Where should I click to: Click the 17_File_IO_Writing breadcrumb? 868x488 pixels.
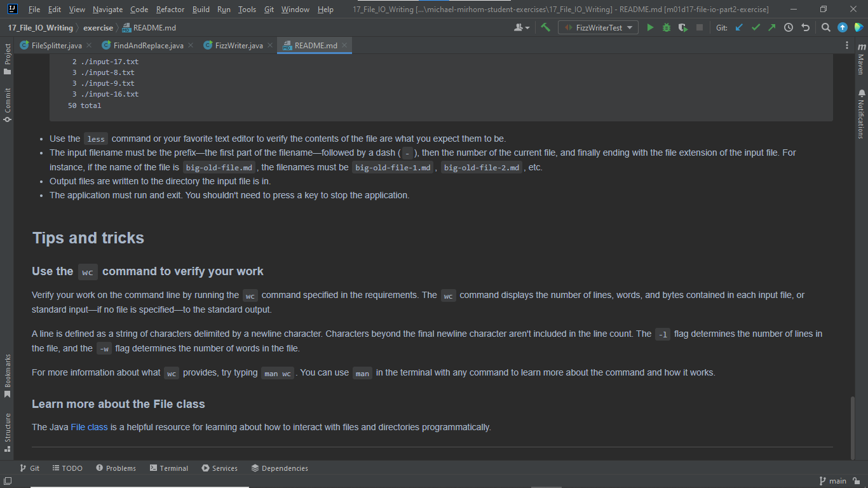(x=41, y=28)
